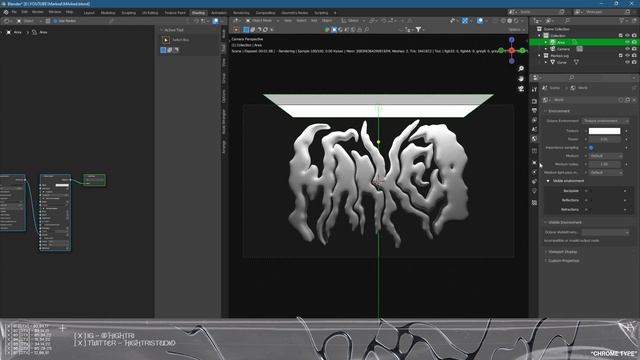
Task: Open the Scene properties tab icon
Action: tap(534, 129)
